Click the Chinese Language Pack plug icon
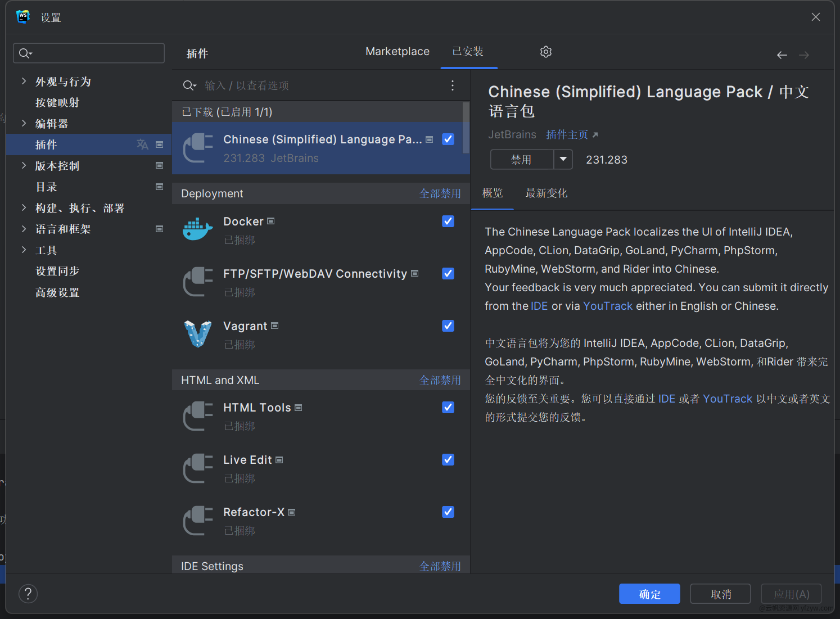This screenshot has height=619, width=840. [x=198, y=148]
